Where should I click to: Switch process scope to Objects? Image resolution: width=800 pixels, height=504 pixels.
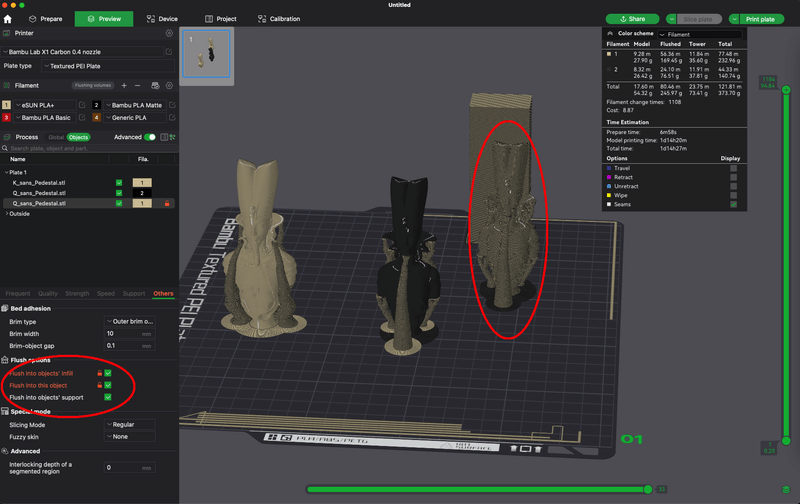(x=79, y=137)
